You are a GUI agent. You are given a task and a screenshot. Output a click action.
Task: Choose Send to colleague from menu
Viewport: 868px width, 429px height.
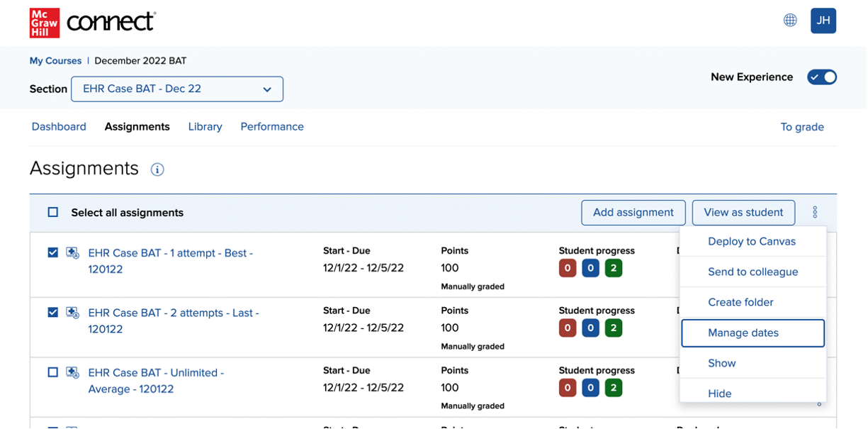click(753, 272)
